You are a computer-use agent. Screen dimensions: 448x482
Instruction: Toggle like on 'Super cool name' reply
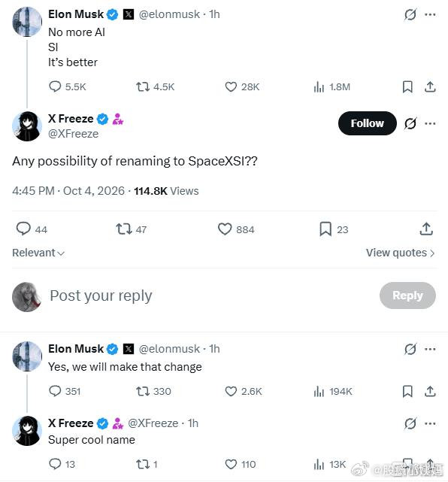click(x=241, y=464)
